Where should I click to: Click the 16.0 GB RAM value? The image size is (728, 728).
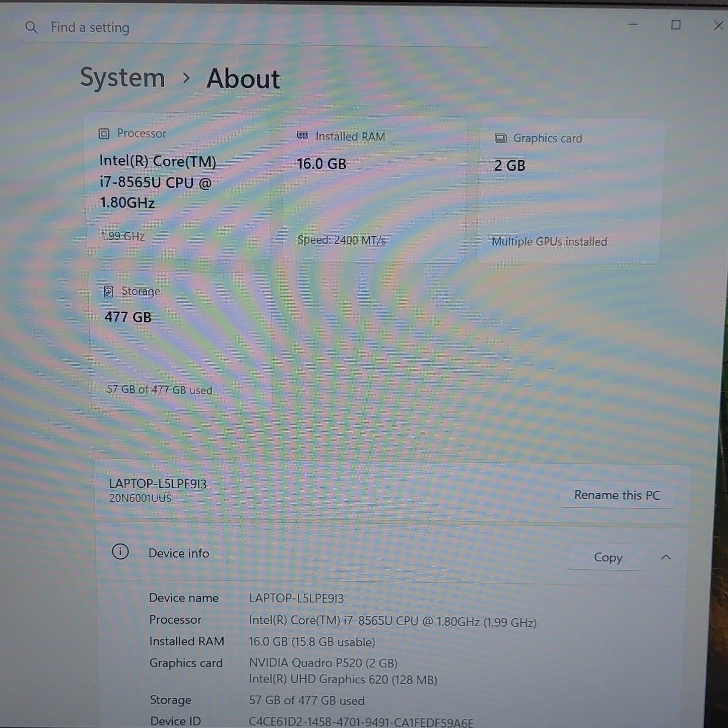tap(321, 164)
